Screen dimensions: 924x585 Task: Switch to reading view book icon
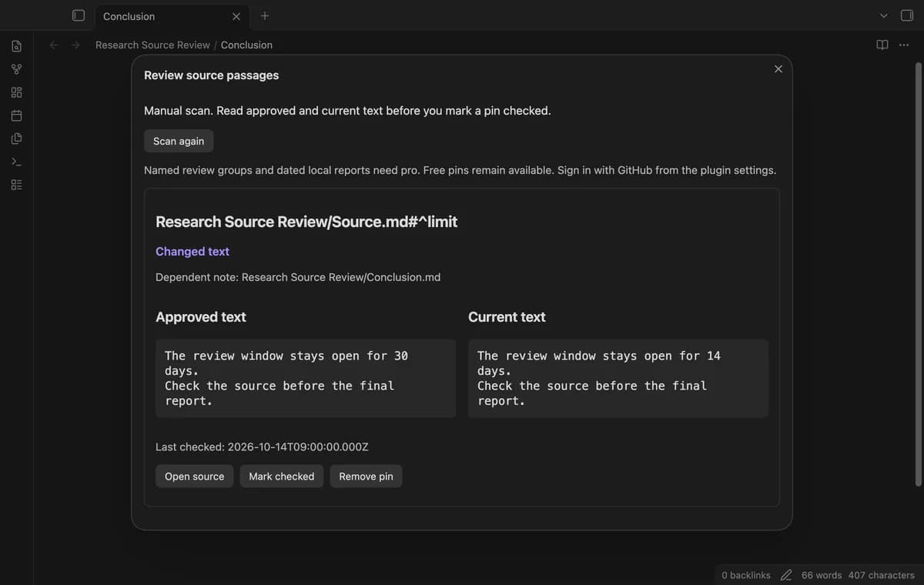(x=882, y=45)
